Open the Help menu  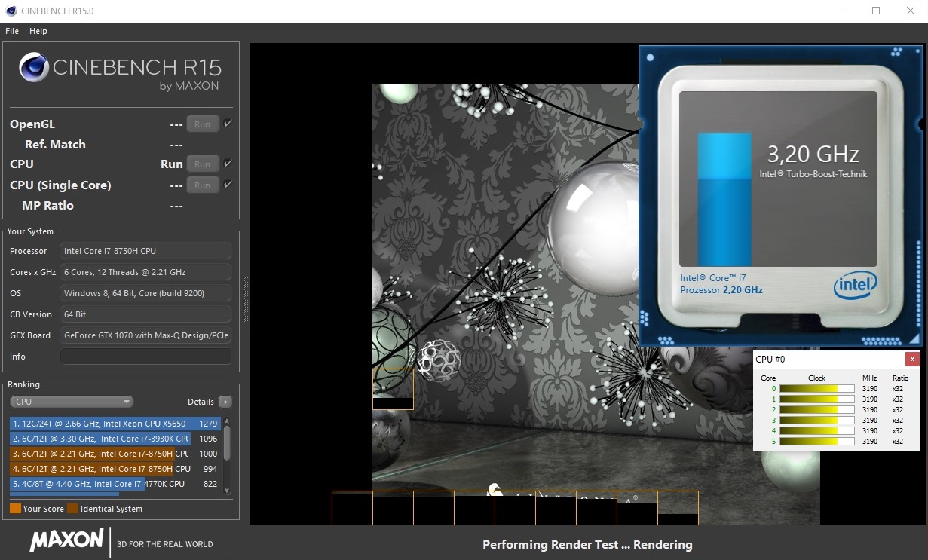click(x=38, y=31)
